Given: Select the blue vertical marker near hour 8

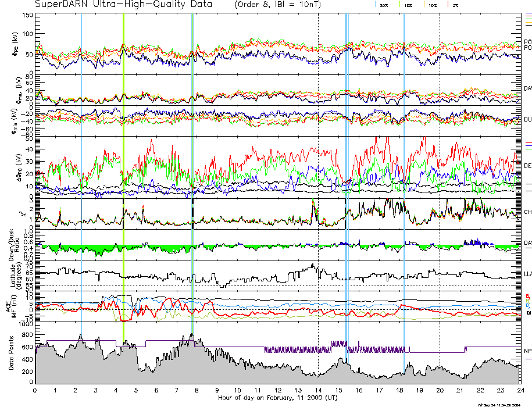Looking at the screenshot, I should click(x=192, y=174).
